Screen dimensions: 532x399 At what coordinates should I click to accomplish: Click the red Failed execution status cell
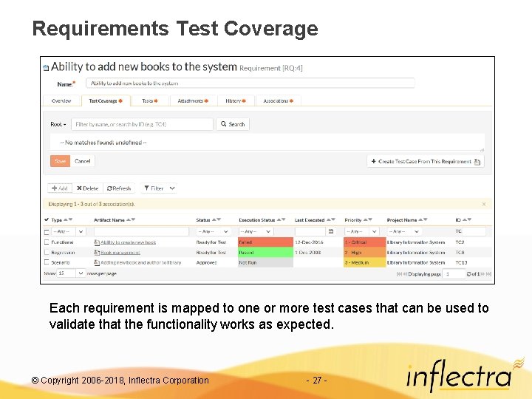coord(266,242)
